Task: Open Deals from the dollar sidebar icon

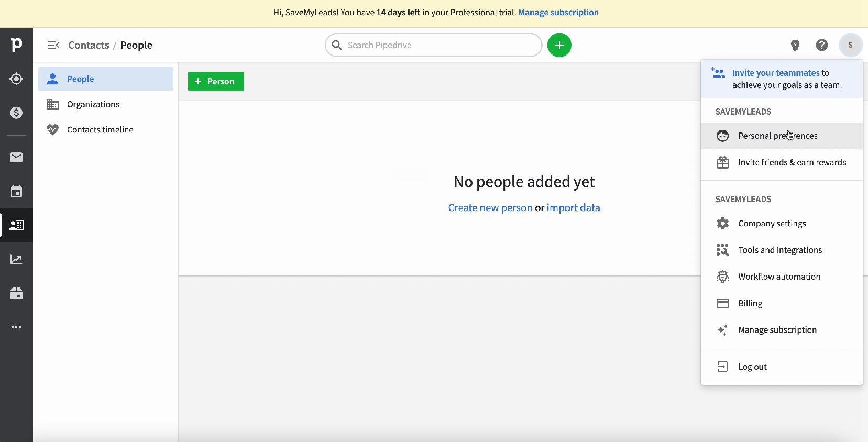Action: pos(16,113)
